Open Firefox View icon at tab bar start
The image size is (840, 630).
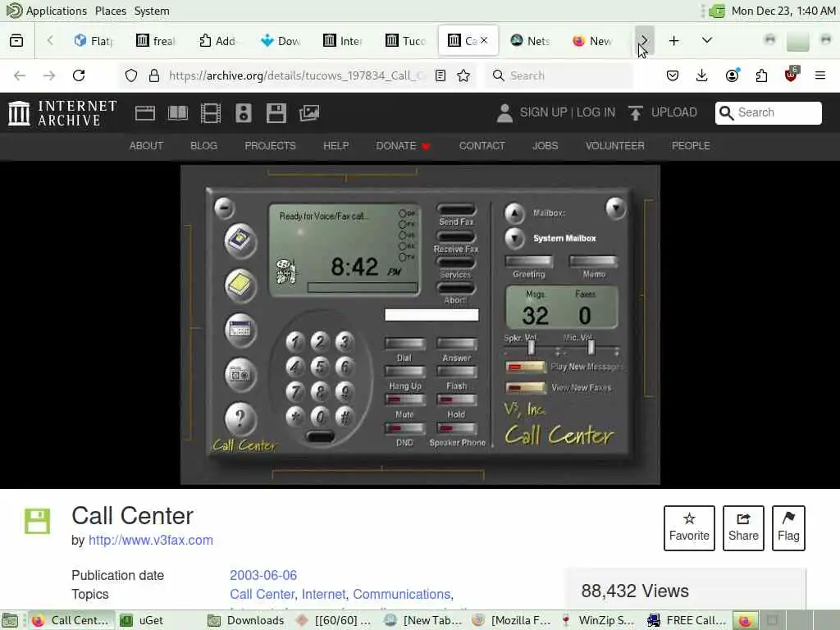[x=16, y=41]
